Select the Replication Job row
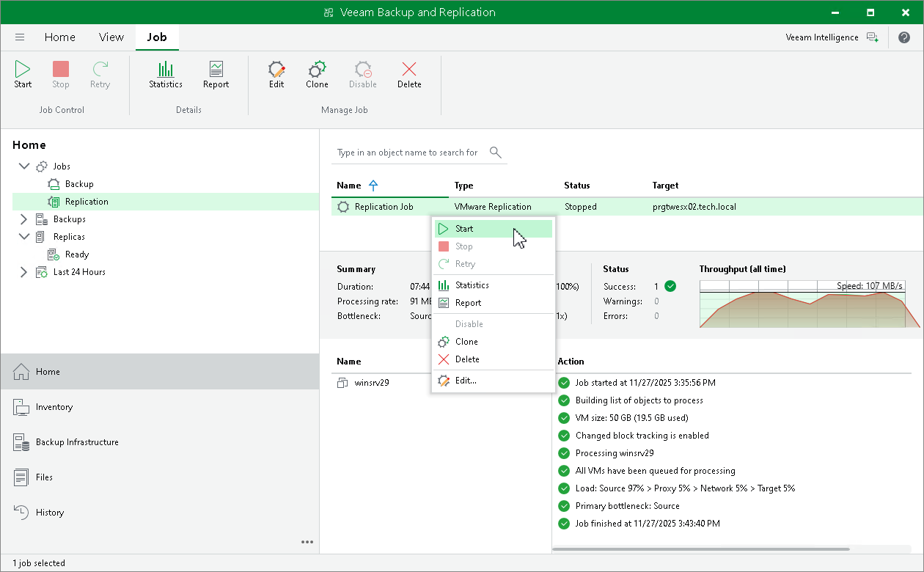Image resolution: width=924 pixels, height=572 pixels. (627, 207)
